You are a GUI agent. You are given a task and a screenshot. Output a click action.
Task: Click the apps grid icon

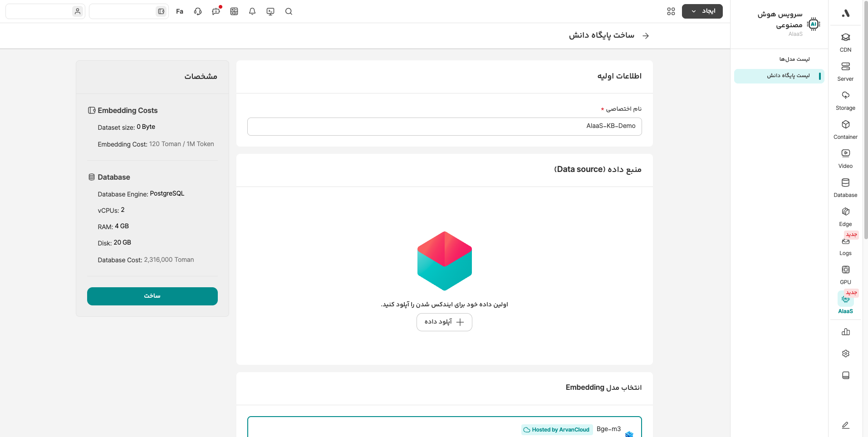click(x=671, y=11)
